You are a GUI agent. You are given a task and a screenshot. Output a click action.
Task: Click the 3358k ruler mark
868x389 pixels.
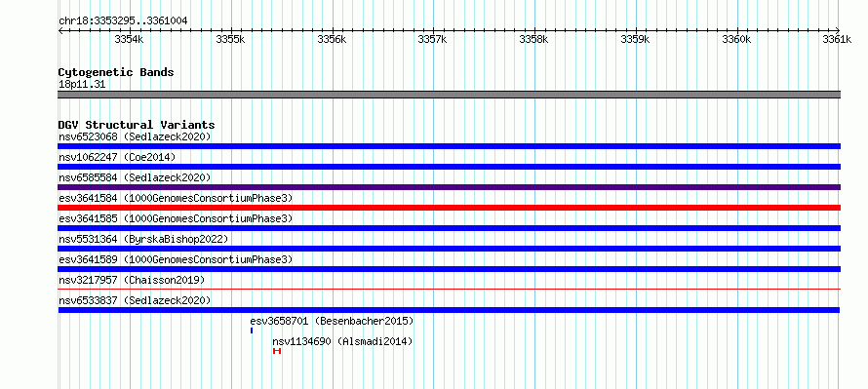[x=534, y=39]
